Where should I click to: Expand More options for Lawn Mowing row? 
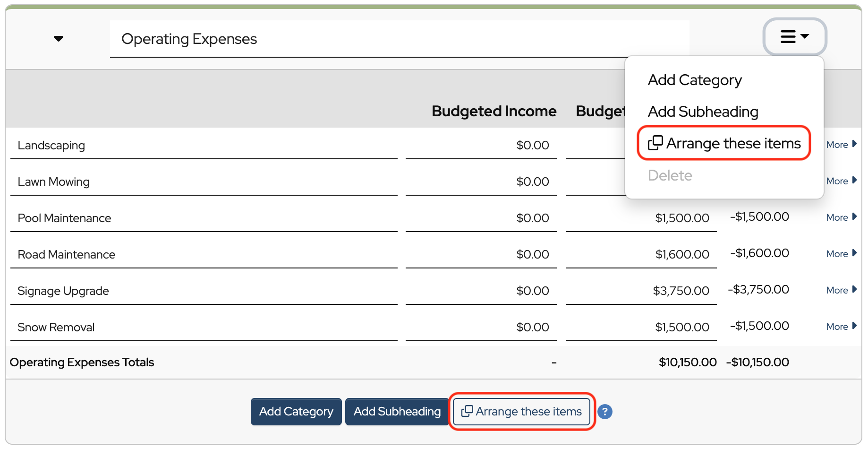[841, 181]
